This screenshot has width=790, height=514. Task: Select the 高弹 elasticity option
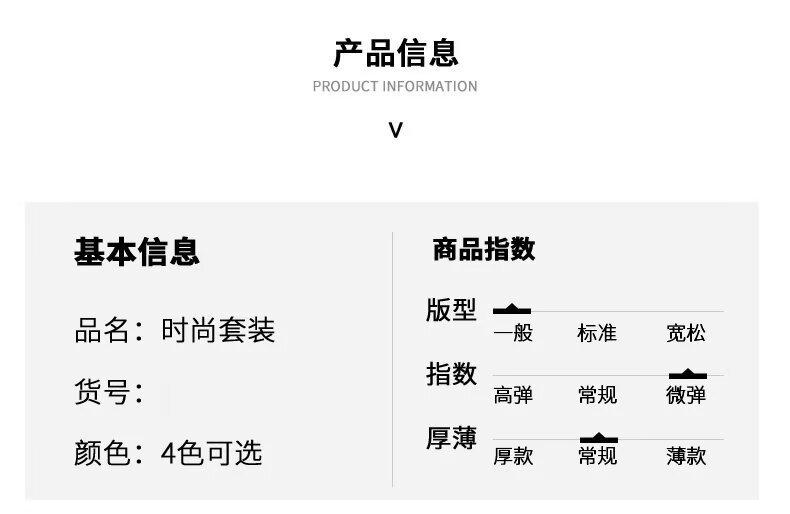(x=513, y=395)
